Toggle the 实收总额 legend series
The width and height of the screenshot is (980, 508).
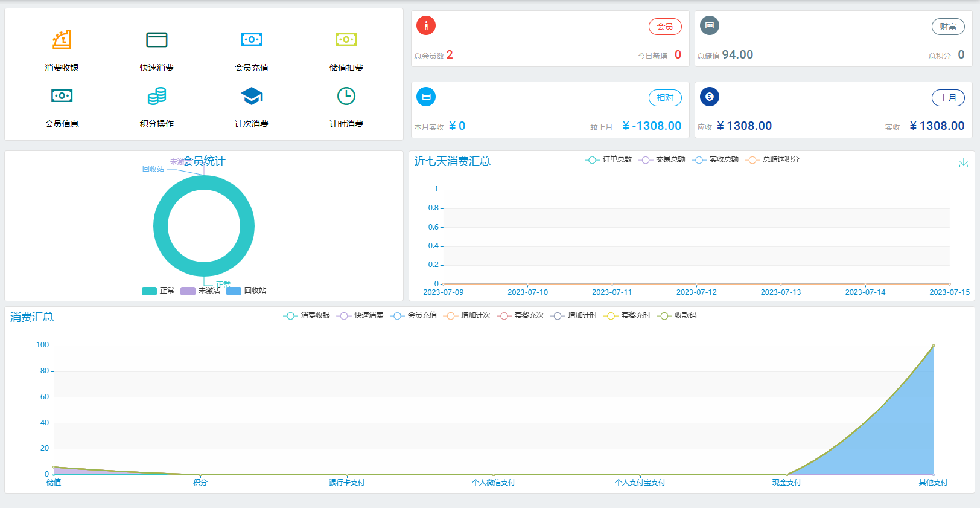tap(716, 159)
